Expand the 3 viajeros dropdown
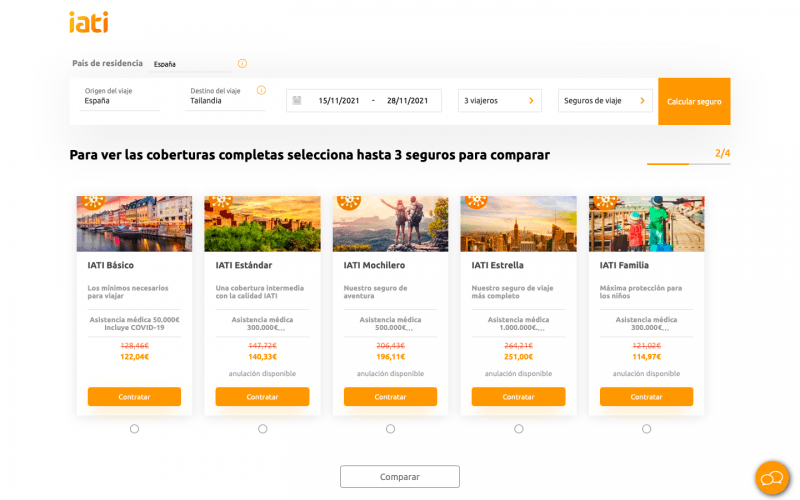The width and height of the screenshot is (800, 500). [x=499, y=101]
